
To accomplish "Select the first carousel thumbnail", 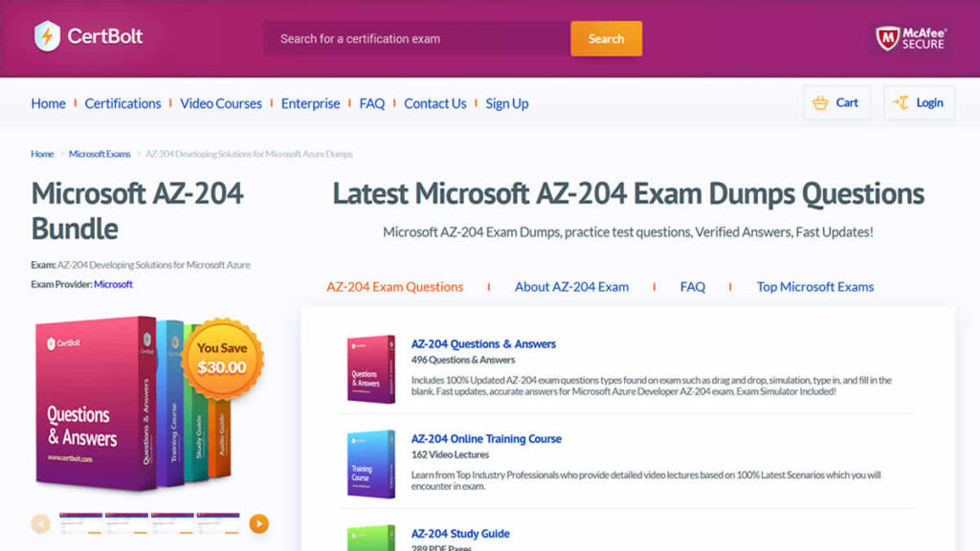I will point(80,523).
